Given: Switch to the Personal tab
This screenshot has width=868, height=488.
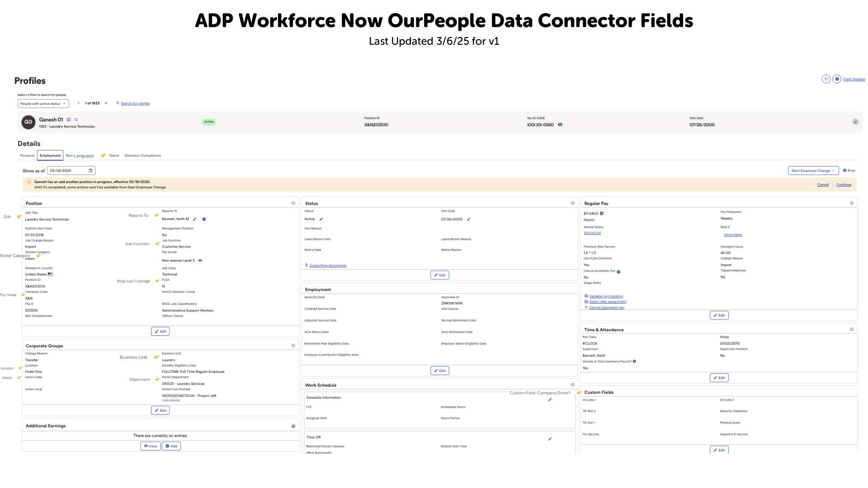Looking at the screenshot, I should (x=27, y=155).
